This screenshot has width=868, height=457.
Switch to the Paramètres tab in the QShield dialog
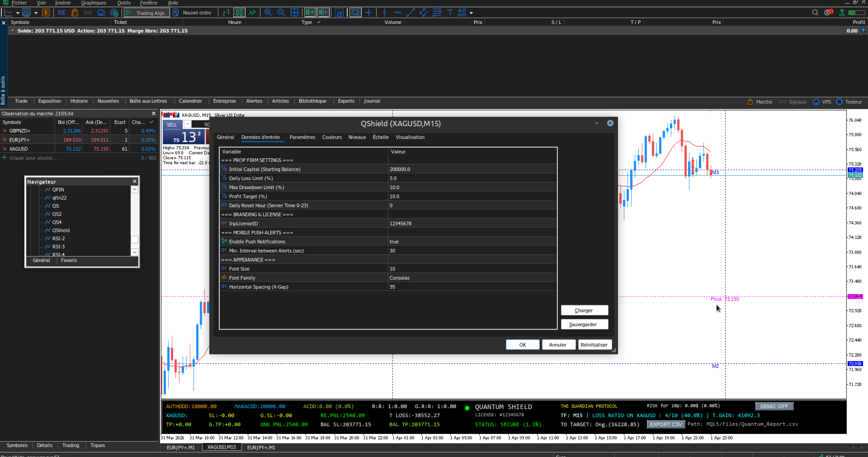tap(302, 137)
